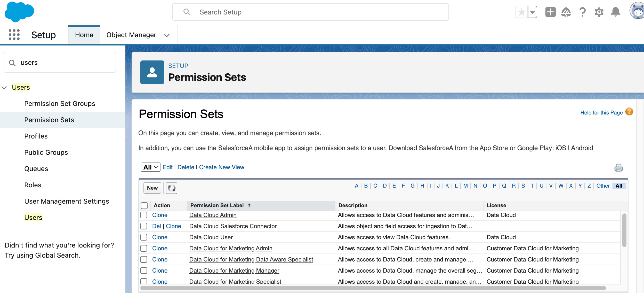The image size is (644, 293).
Task: Expand the Object Manager chevron menu
Action: [167, 35]
